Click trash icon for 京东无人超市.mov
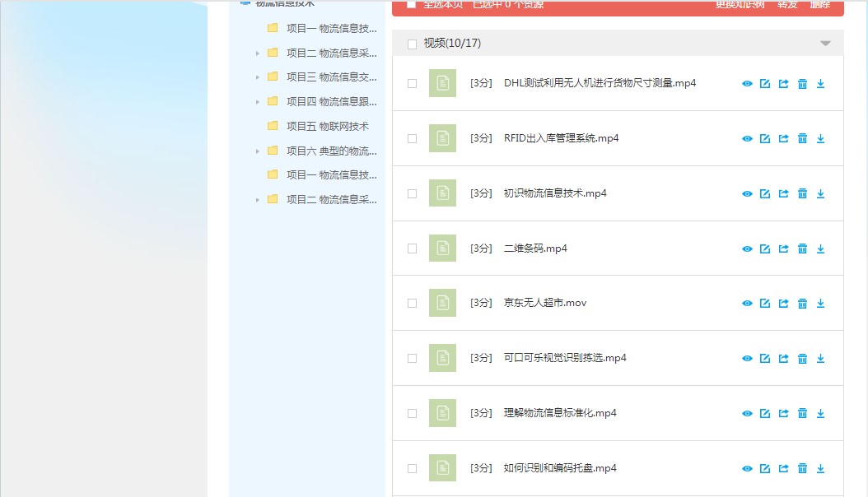This screenshot has width=868, height=497. point(802,304)
